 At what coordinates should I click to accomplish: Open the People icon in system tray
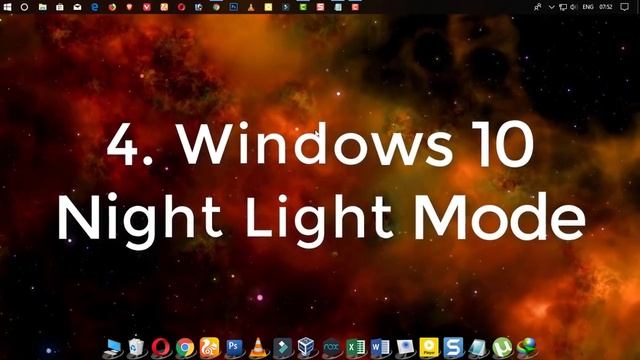538,7
